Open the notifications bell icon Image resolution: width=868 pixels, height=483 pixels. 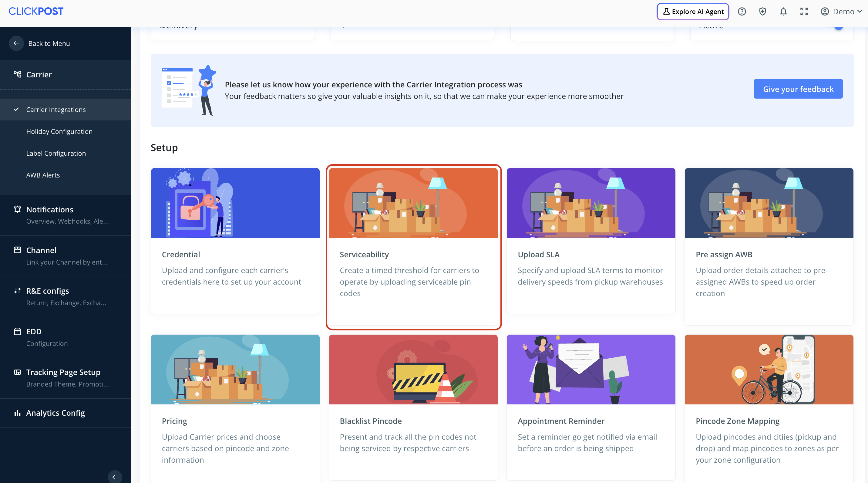coord(783,12)
